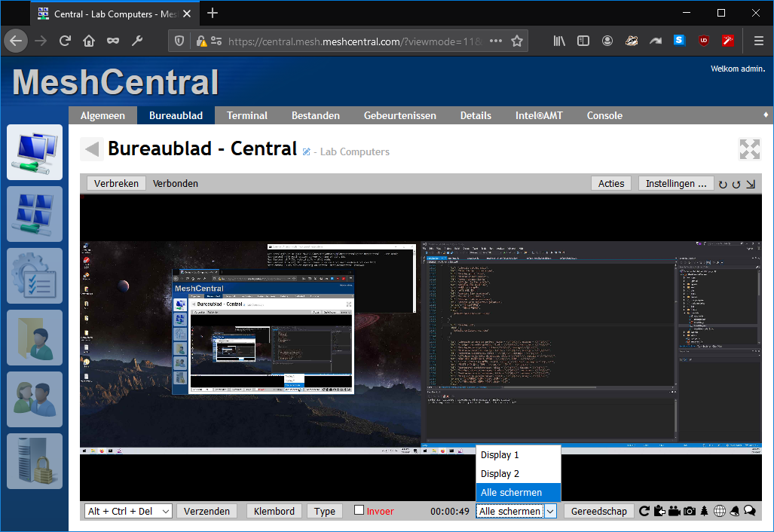
Task: Click the globe icon in bottom toolbar
Action: click(720, 511)
